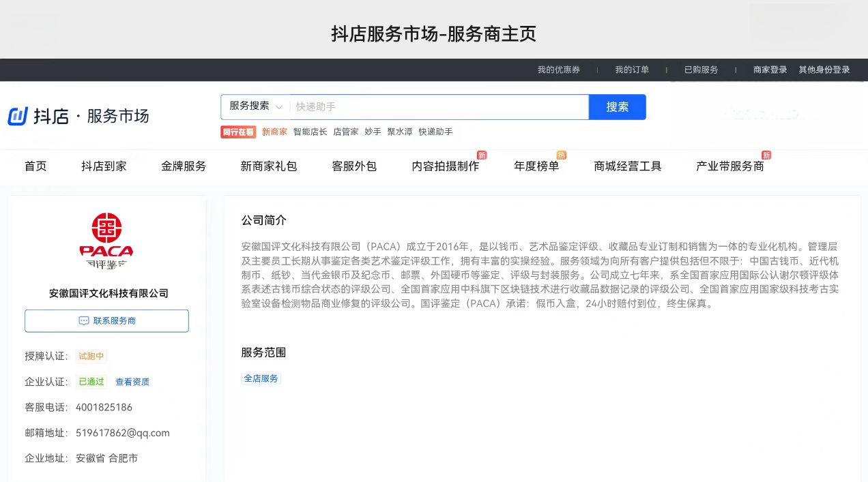Click the 服务范围 heading
The image size is (868, 482).
pos(263,352)
